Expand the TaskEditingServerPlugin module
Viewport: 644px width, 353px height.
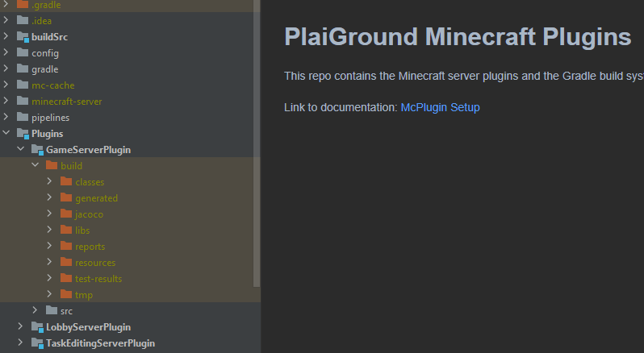[x=20, y=343]
